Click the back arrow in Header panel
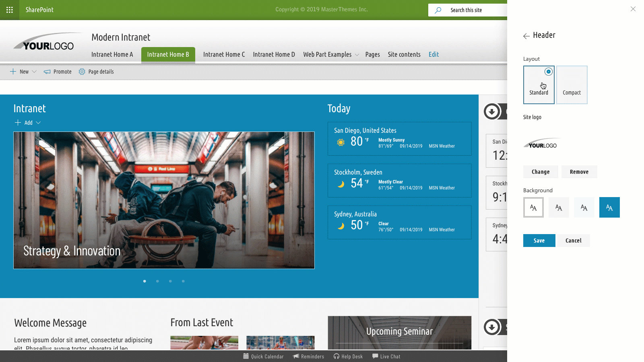 click(x=526, y=36)
